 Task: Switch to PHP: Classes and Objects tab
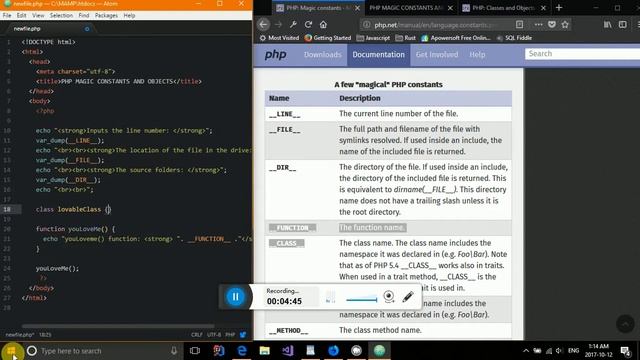click(x=504, y=8)
